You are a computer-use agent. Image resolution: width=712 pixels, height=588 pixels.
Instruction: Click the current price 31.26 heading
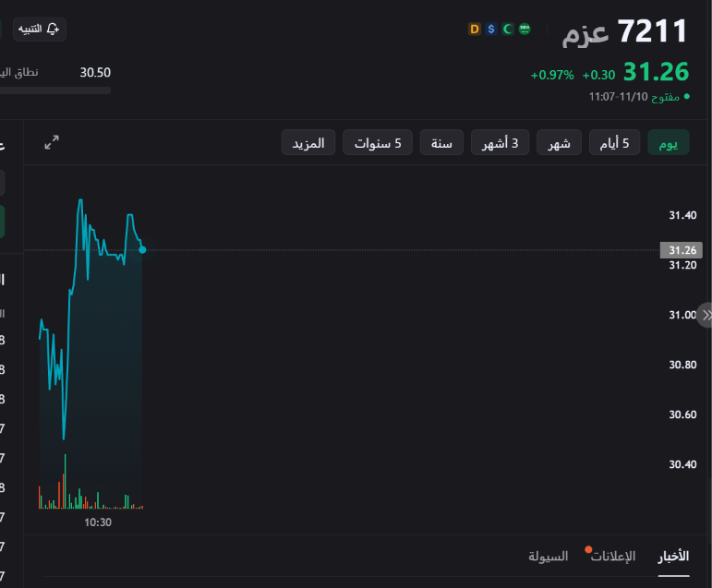657,72
